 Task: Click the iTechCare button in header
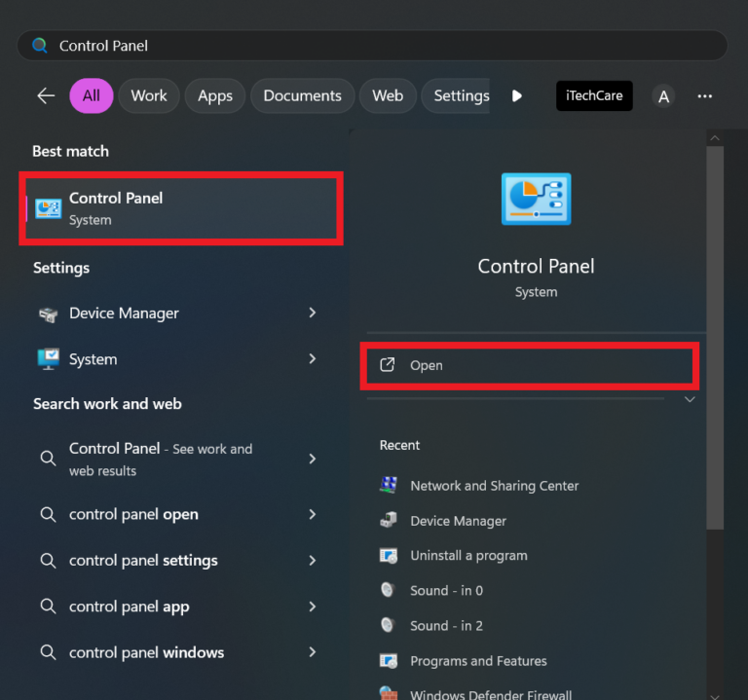pyautogui.click(x=594, y=95)
